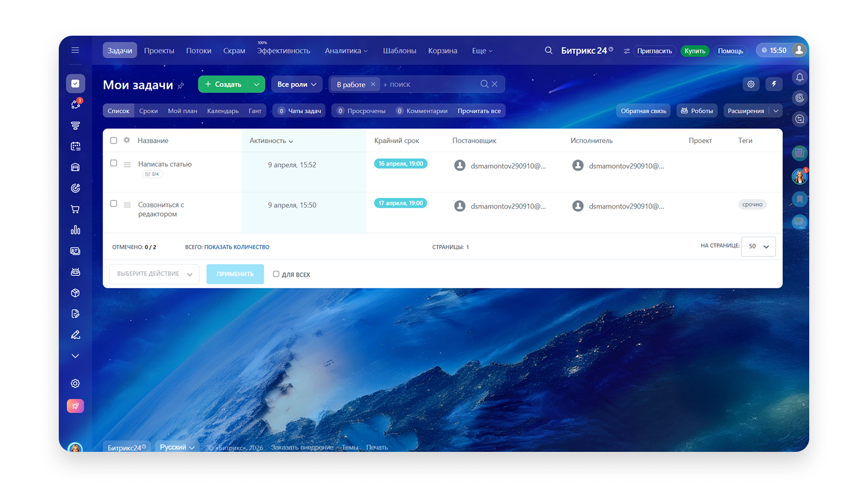Open the notifications bell icon
868x488 pixels.
pos(799,77)
